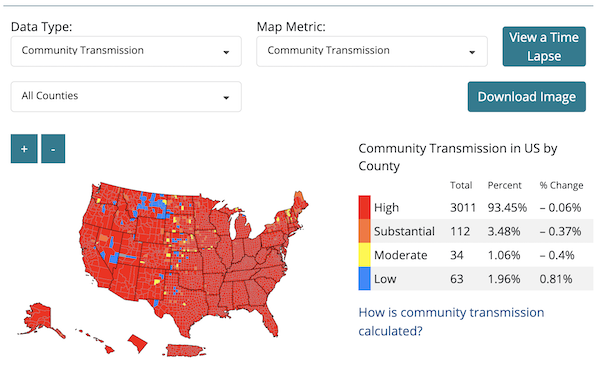Screen dimensions: 600x367
Task: Click the Low row in legend table
Action: [x=476, y=279]
